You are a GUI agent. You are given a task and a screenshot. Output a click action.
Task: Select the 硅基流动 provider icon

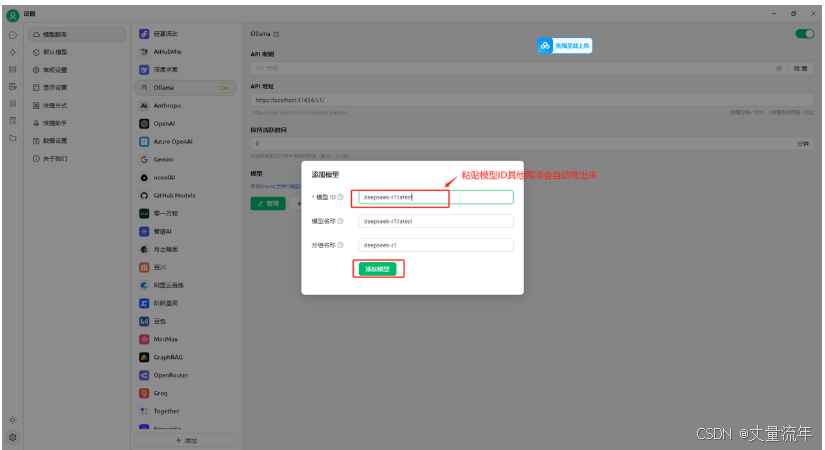[144, 34]
